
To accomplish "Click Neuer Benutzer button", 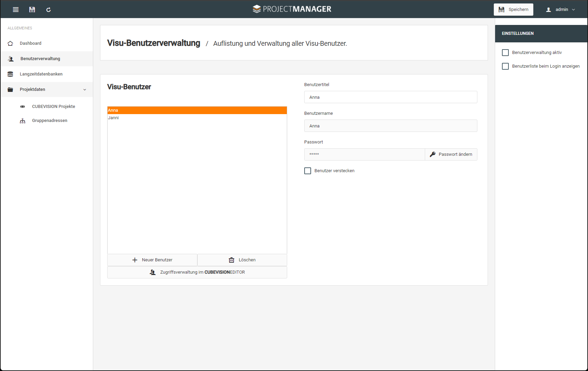I will (152, 260).
